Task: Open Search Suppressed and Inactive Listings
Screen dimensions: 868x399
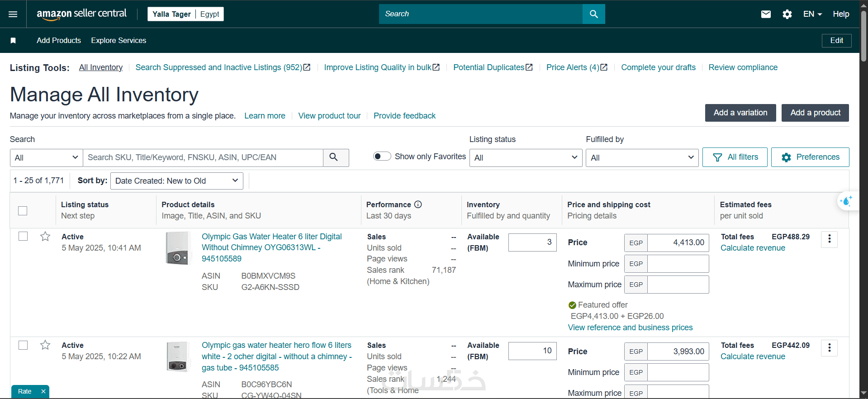Action: [x=223, y=67]
